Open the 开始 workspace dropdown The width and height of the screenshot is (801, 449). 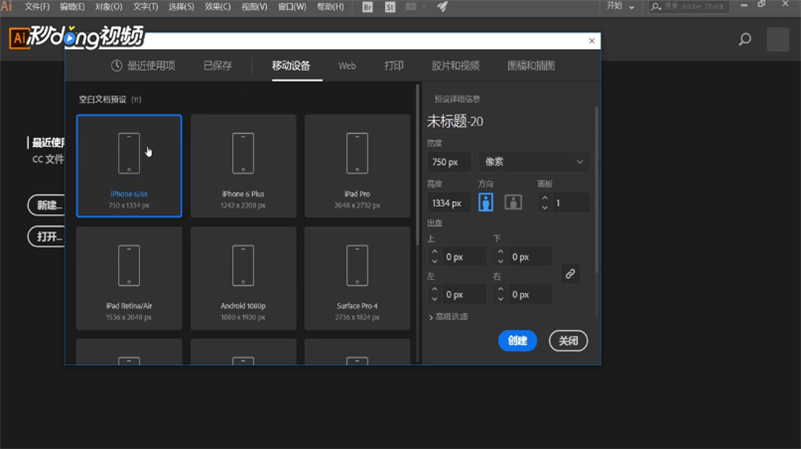[x=620, y=6]
